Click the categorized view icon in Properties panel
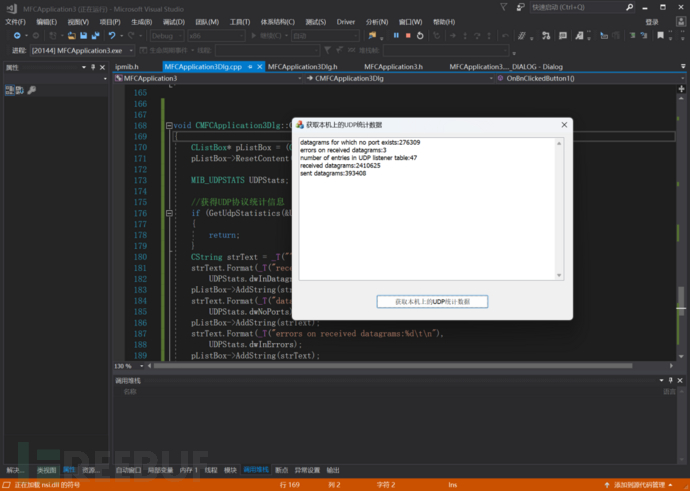 coord(9,90)
